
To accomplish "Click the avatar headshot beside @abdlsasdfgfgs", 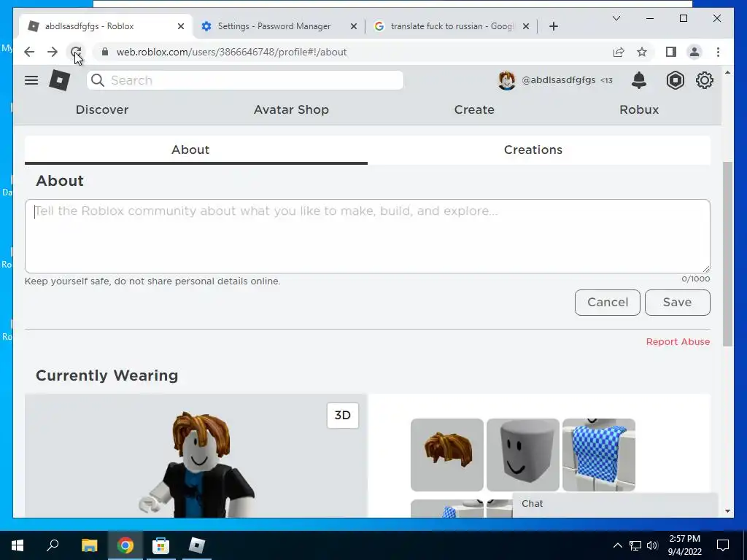I will [506, 80].
